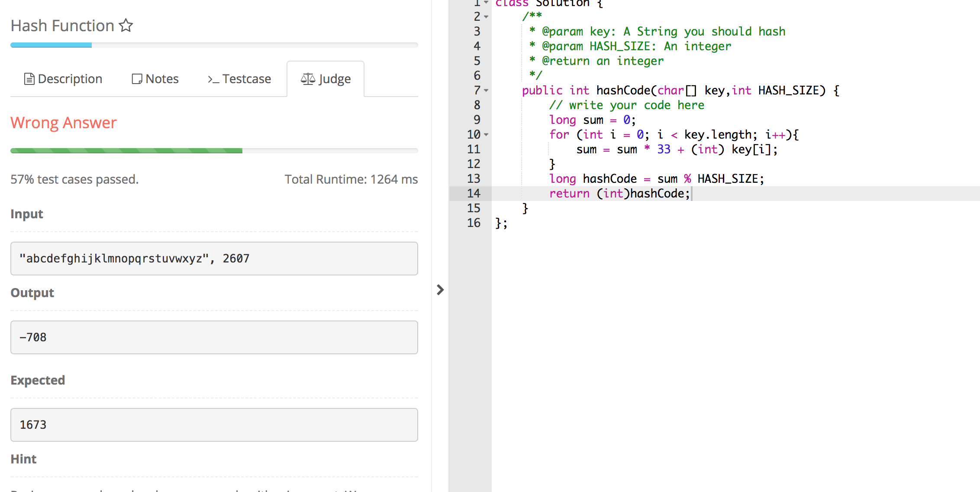Click the 'long sum = 0;' code line
This screenshot has width=980, height=492.
[592, 120]
